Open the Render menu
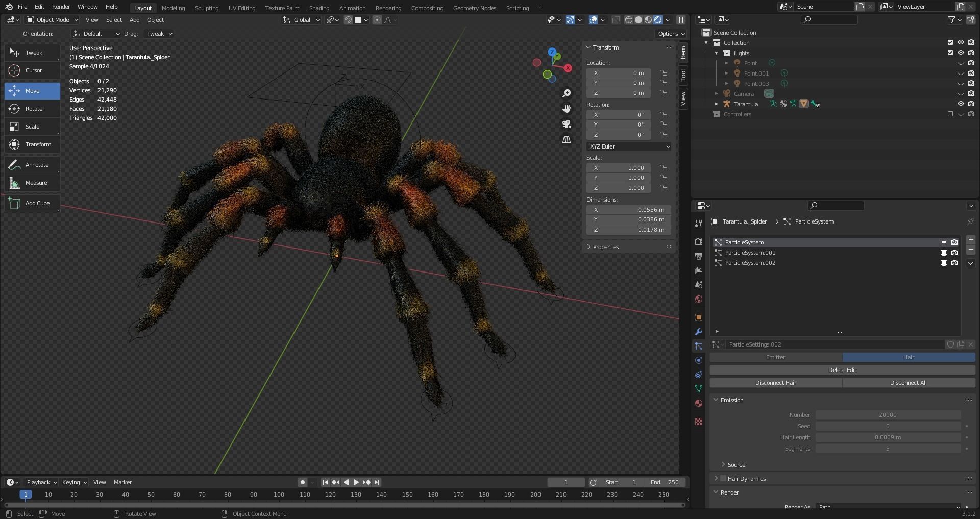The height and width of the screenshot is (519, 980). (x=61, y=7)
